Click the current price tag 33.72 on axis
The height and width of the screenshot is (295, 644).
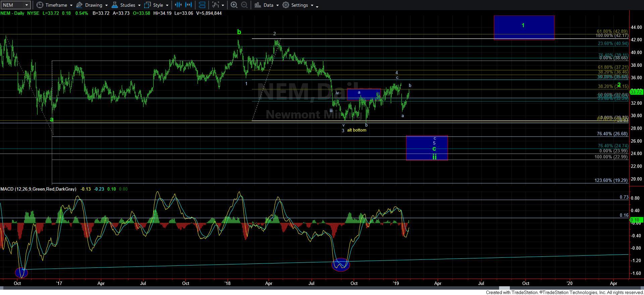click(x=636, y=92)
